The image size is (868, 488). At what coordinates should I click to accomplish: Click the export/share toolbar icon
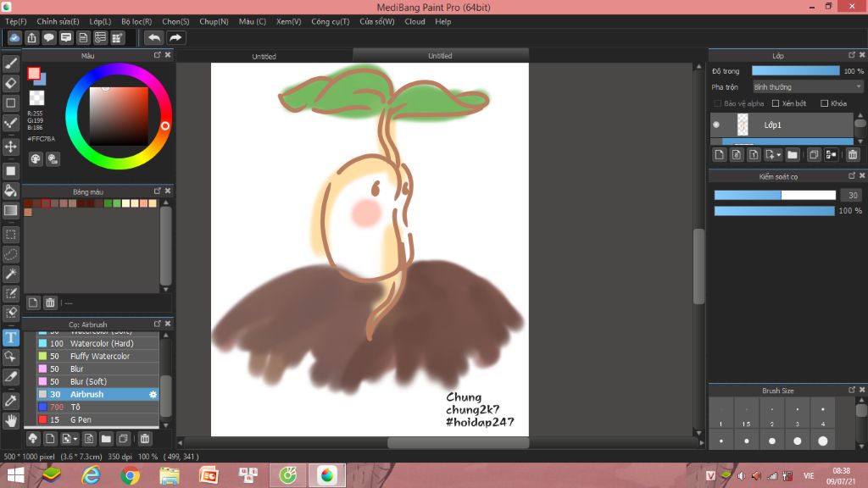click(31, 37)
